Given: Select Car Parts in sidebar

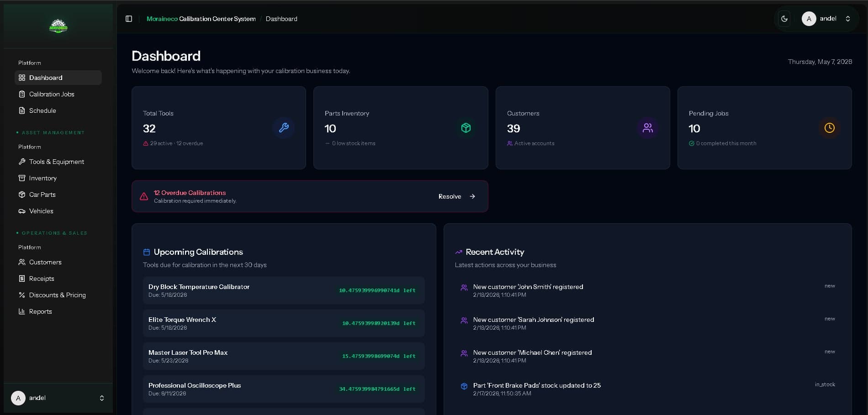Looking at the screenshot, I should click(58, 194).
